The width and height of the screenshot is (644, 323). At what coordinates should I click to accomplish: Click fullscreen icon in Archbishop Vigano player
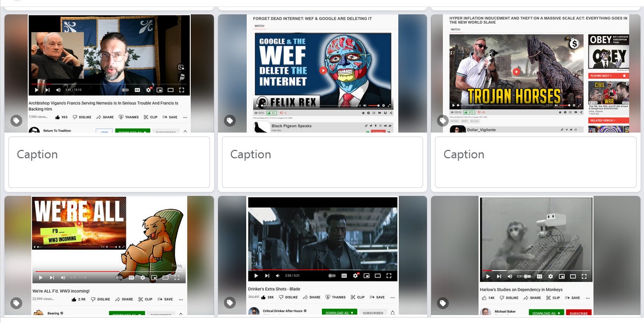pyautogui.click(x=182, y=90)
